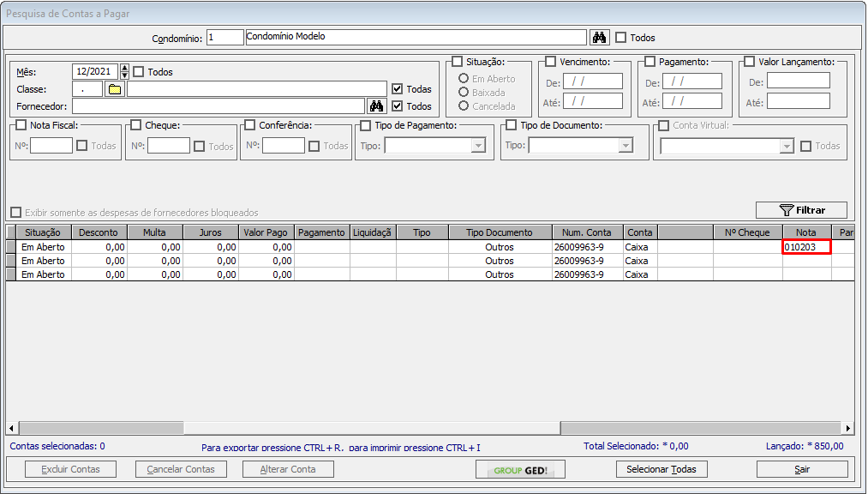The height and width of the screenshot is (494, 868).
Task: Check Todos next to Condomínio
Action: [x=621, y=38]
